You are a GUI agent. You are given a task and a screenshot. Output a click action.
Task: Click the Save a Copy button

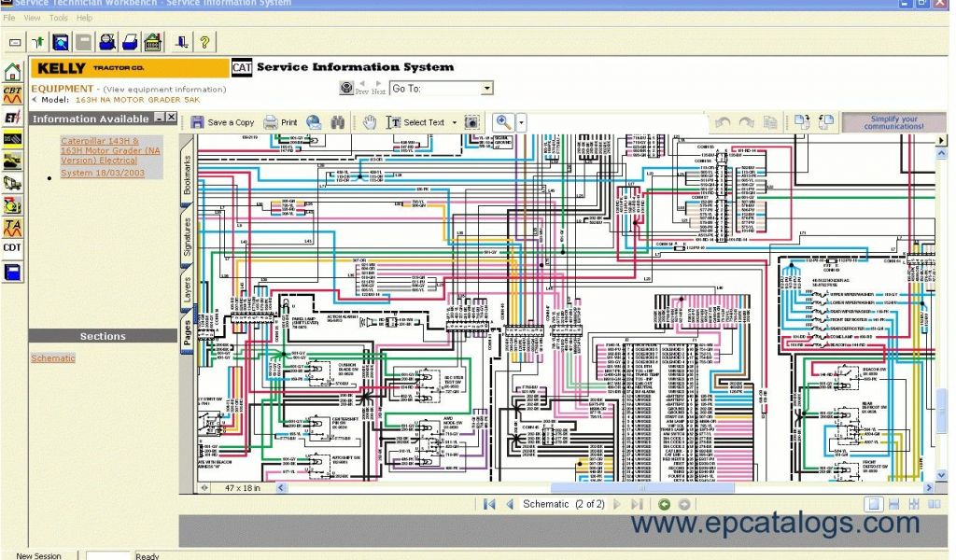point(222,122)
